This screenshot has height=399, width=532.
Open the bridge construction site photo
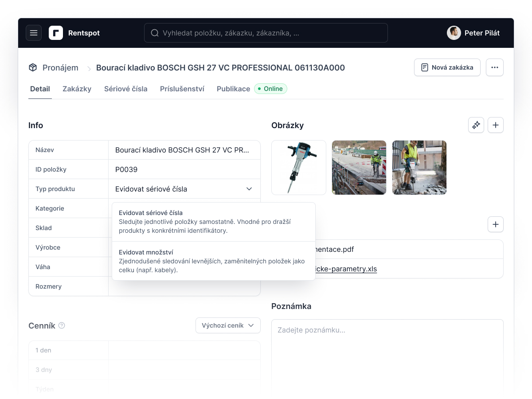point(359,168)
